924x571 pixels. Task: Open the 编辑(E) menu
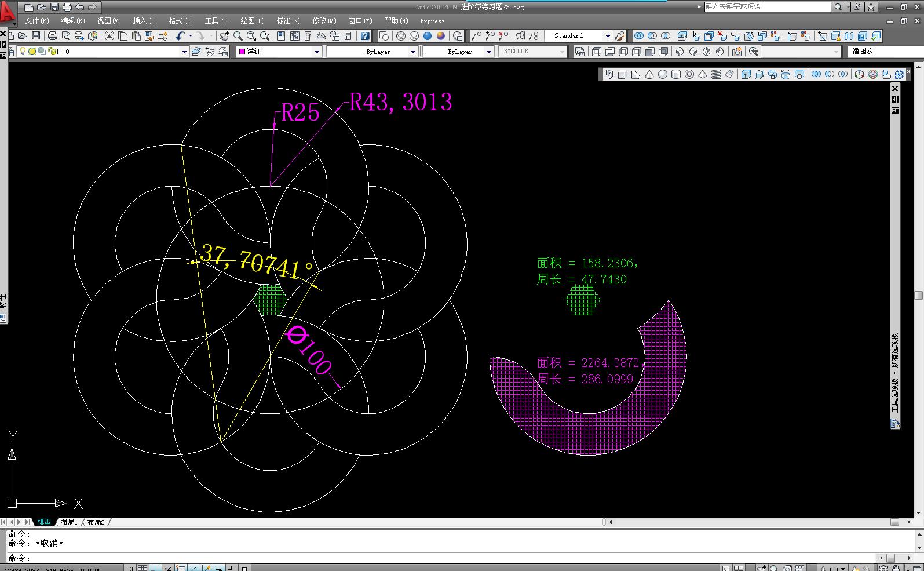[72, 21]
